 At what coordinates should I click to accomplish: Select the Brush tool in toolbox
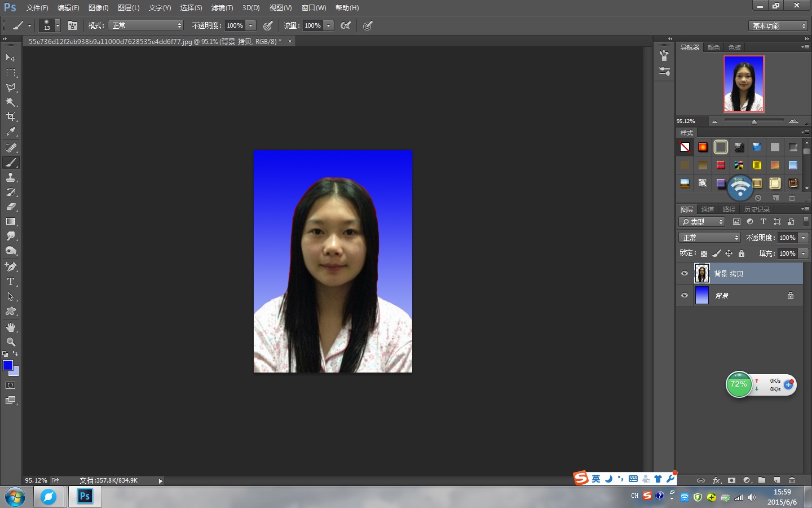[x=11, y=163]
